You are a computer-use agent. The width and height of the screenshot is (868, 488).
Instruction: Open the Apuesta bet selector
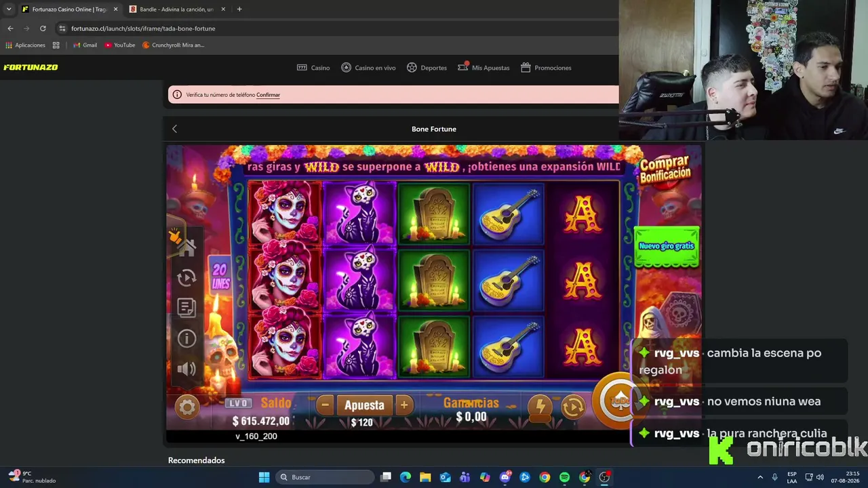point(364,405)
